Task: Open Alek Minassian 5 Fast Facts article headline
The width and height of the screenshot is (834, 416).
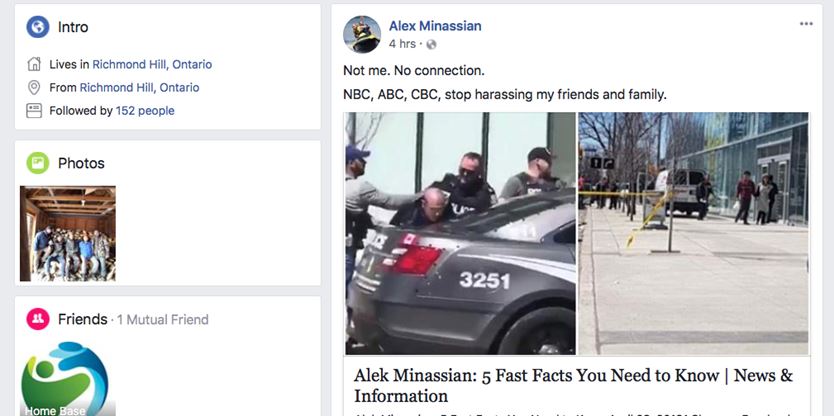Action: [x=573, y=386]
